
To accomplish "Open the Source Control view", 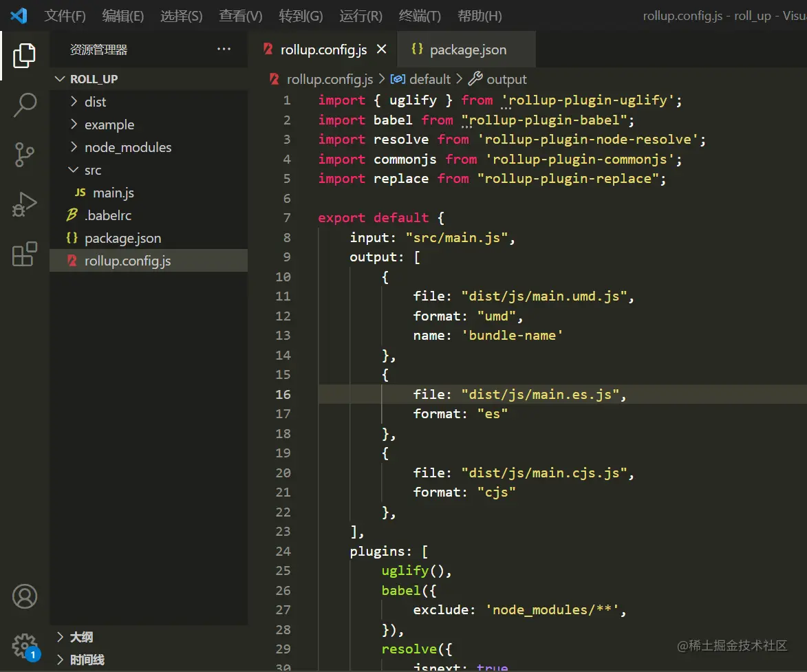I will pyautogui.click(x=24, y=154).
